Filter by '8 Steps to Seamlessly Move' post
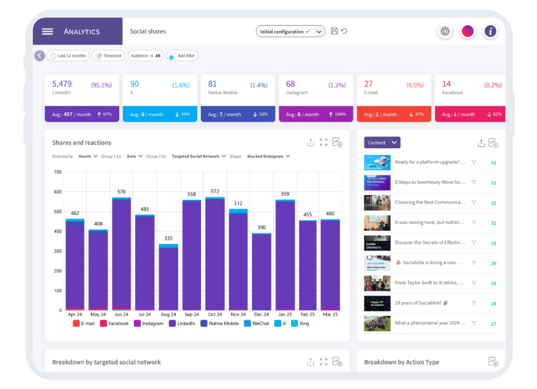The height and width of the screenshot is (389, 537). (474, 183)
